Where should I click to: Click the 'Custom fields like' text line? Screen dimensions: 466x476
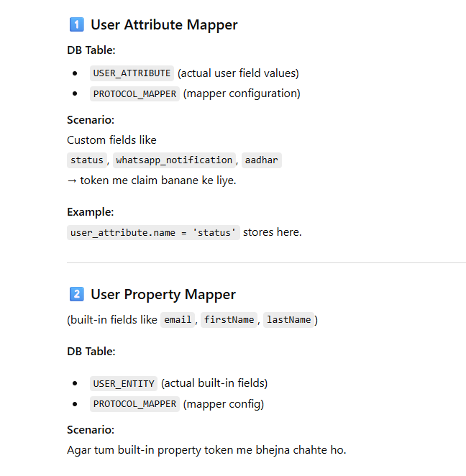111,139
